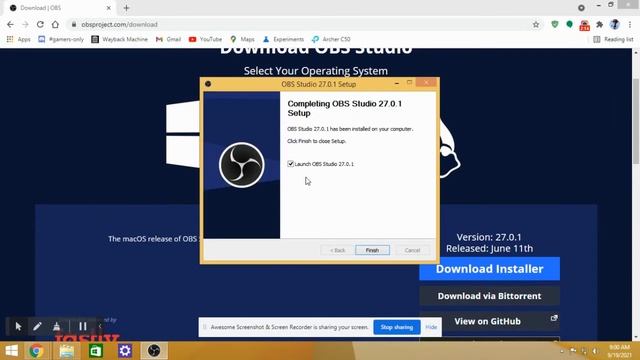Open Apps bookmark shortcut
640x360 pixels.
pyautogui.click(x=19, y=39)
